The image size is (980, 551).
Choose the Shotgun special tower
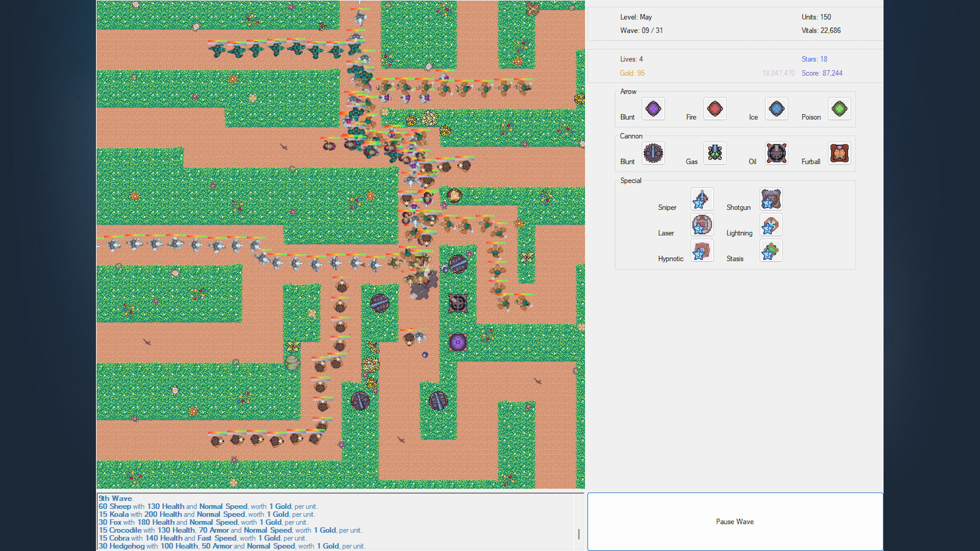[x=771, y=199]
